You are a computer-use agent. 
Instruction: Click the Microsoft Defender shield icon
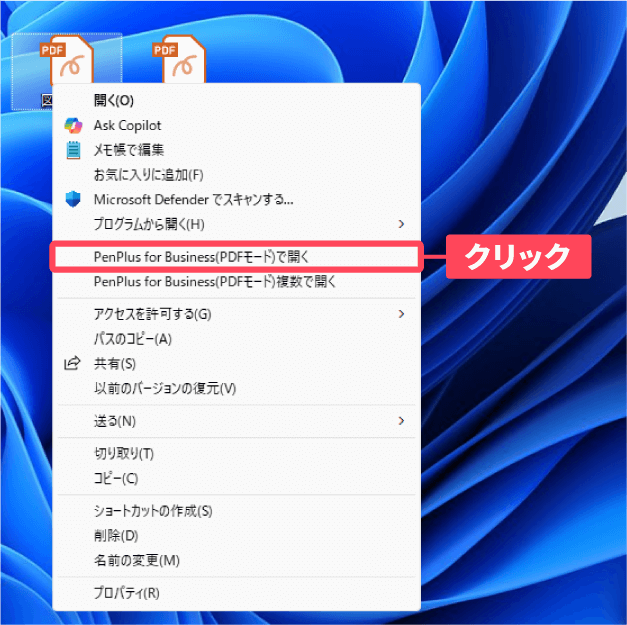click(72, 199)
